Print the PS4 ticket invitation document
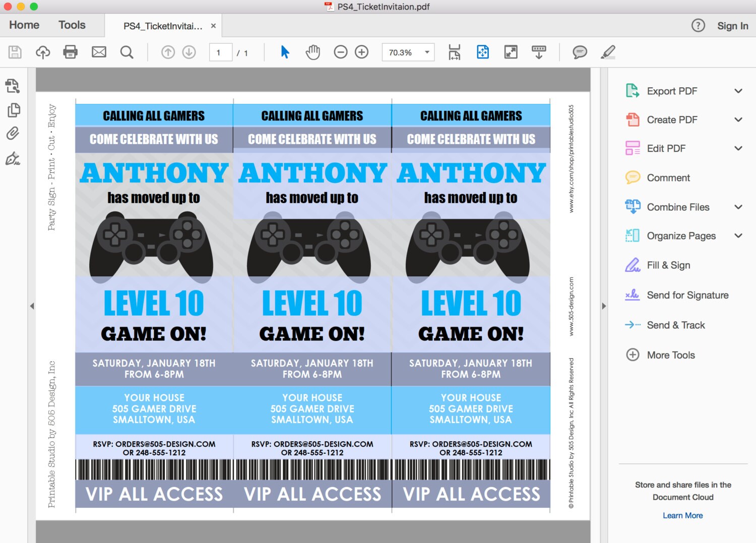756x543 pixels. click(70, 52)
